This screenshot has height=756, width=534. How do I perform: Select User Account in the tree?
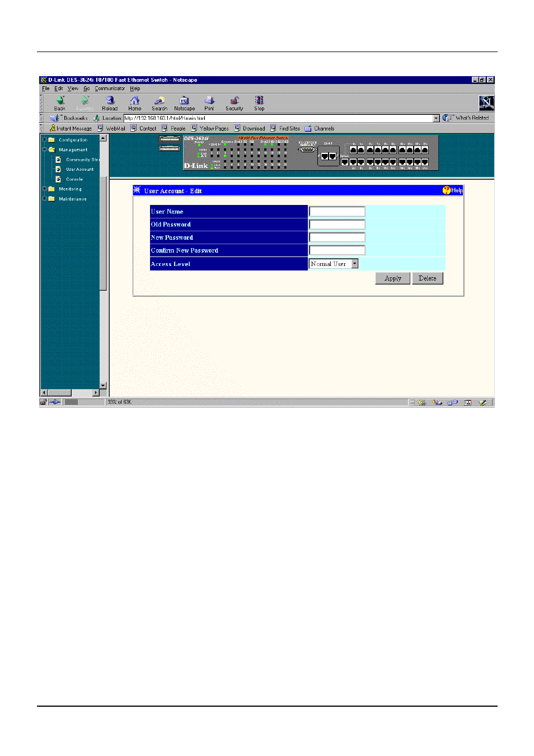[x=80, y=169]
